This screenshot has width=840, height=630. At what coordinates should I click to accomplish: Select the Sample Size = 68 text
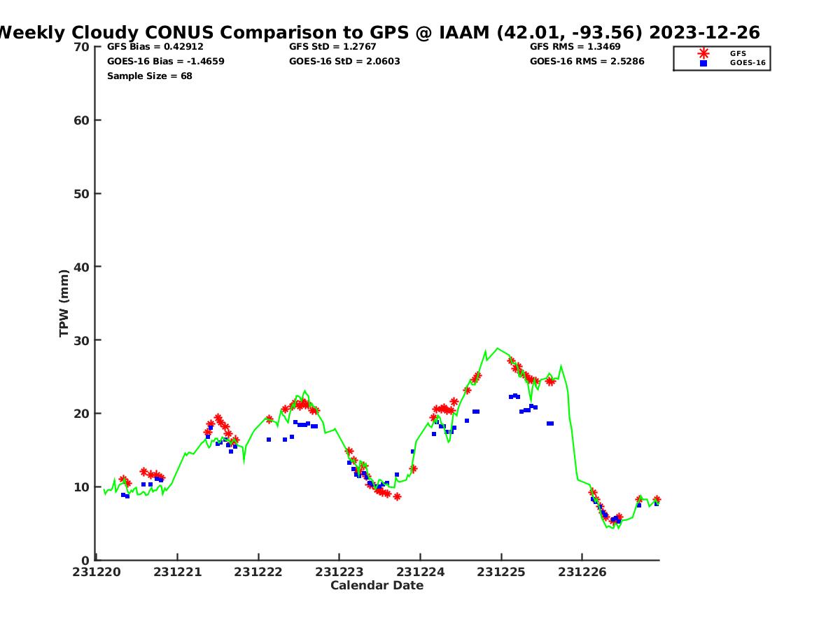coord(150,76)
